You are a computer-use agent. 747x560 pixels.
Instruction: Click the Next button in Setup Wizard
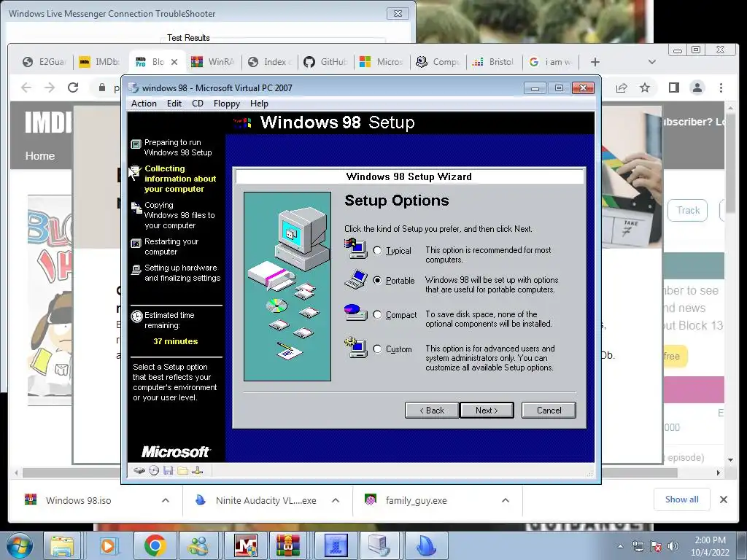point(487,410)
